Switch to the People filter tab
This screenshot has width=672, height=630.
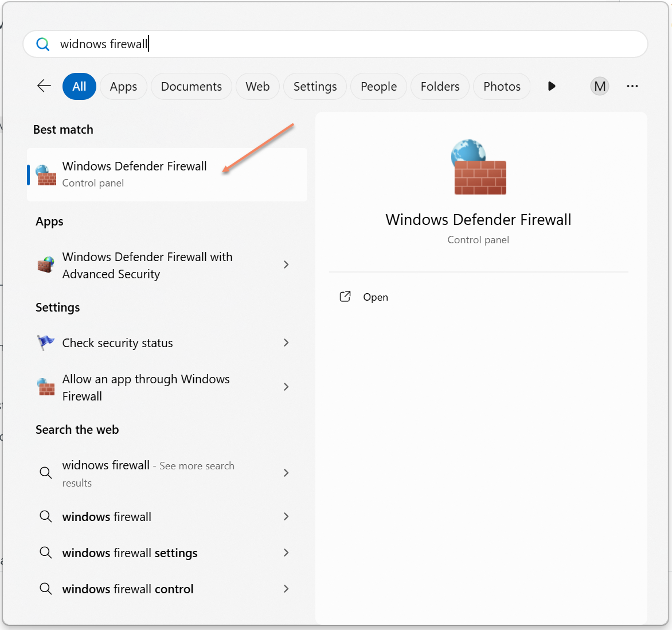pos(379,87)
